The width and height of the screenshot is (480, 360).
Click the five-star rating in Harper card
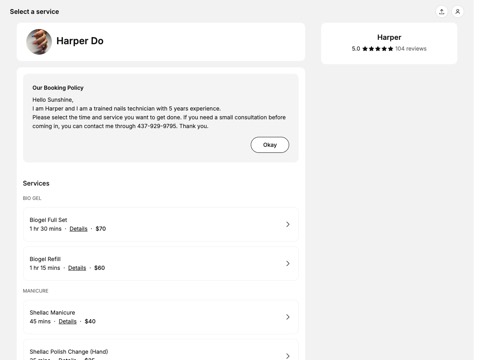[x=378, y=49]
